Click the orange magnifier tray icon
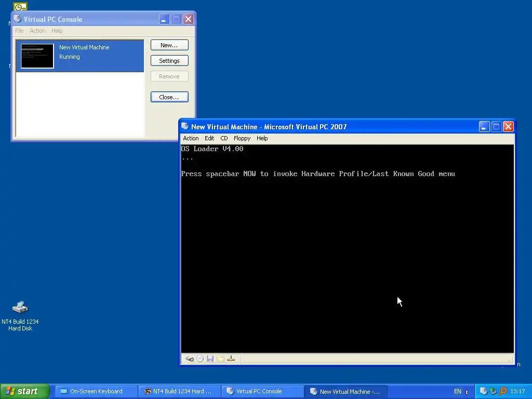532x399 pixels. click(503, 391)
